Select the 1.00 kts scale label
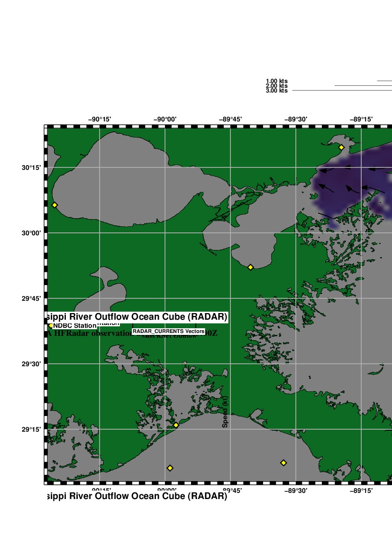Viewport: 392px width, 555px height. coord(277,81)
